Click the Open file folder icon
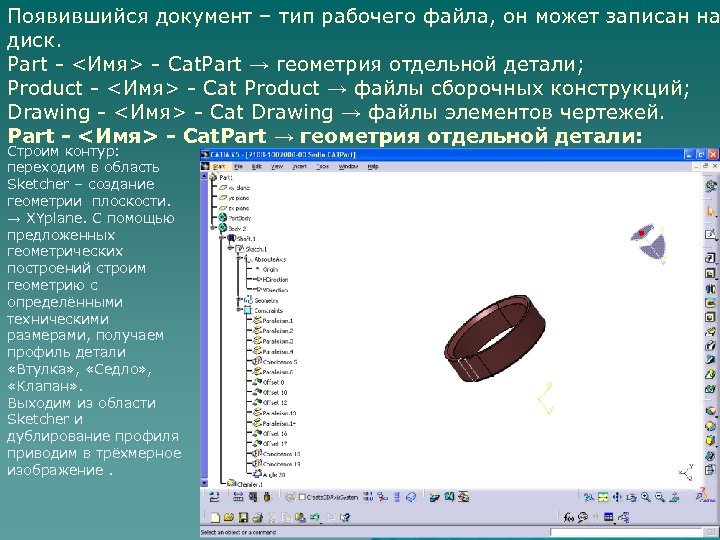720x540 pixels. 229,518
